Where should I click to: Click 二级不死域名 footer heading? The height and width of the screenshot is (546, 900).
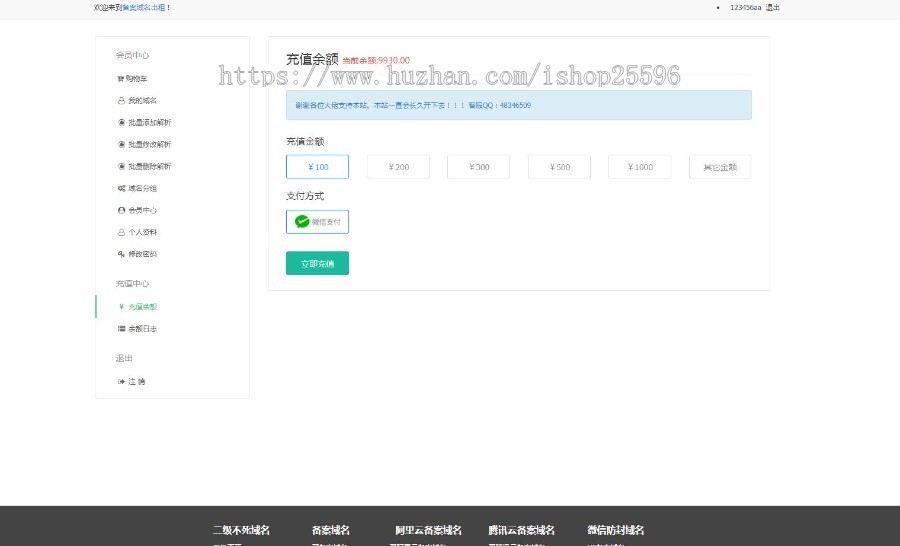click(x=241, y=530)
